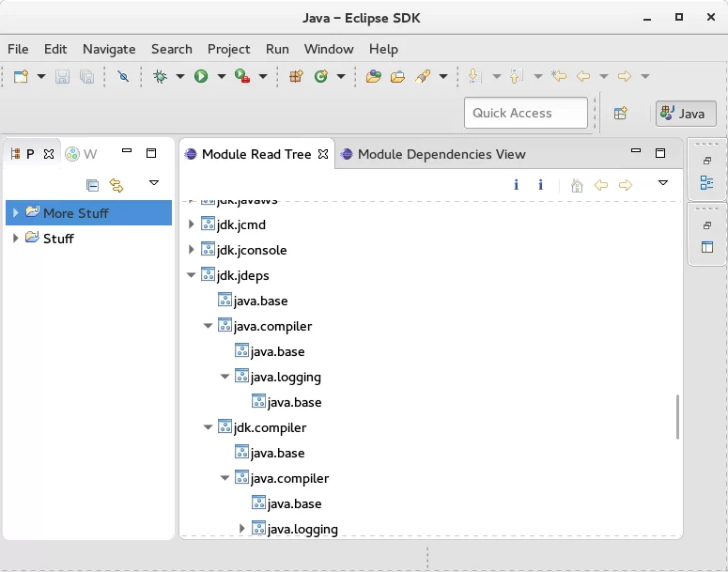
Task: Click the Home icon in Module Read Tree
Action: click(x=577, y=185)
